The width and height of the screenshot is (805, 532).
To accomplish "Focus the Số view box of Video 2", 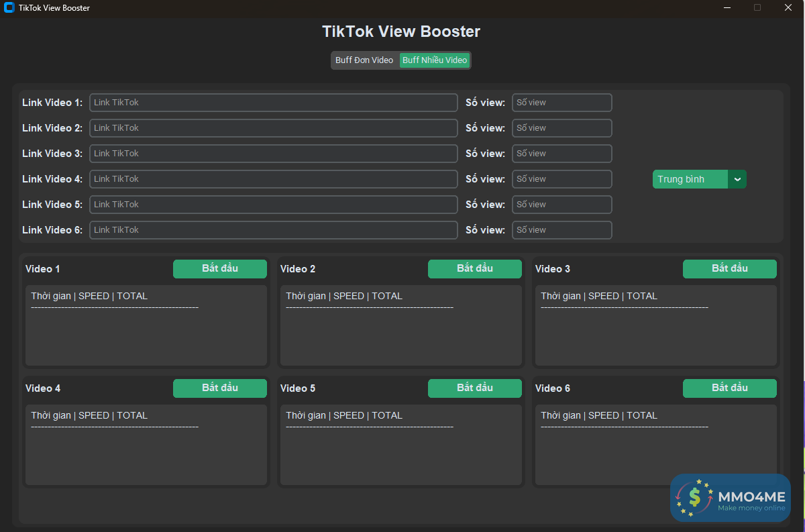I will tap(562, 128).
